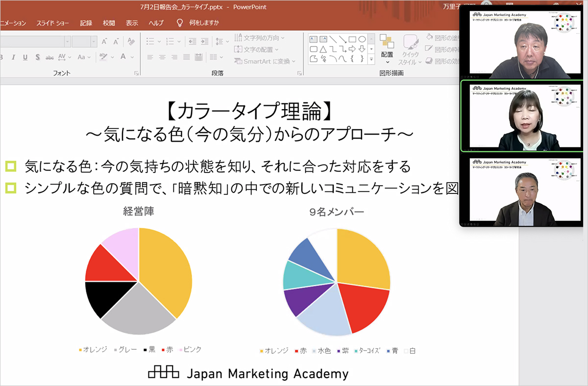This screenshot has width=588, height=386.
Task: Expand font color options
Action: (x=132, y=57)
